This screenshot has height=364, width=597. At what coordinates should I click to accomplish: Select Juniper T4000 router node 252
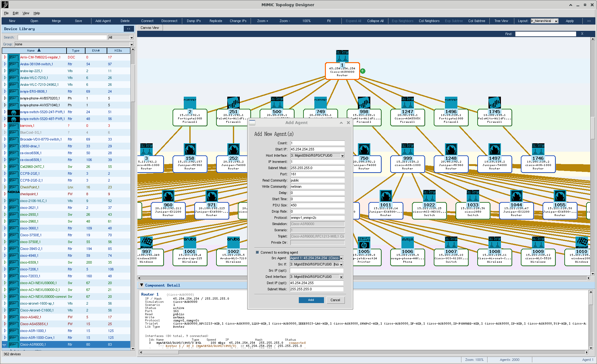pos(233,164)
